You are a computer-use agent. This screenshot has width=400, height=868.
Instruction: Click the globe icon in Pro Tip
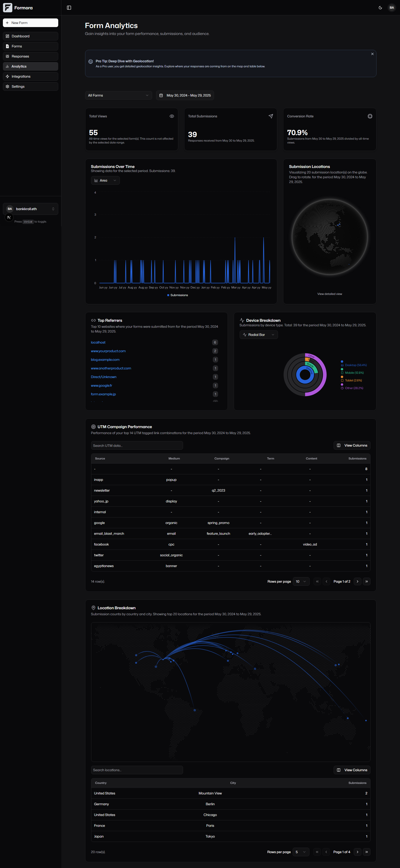pos(91,62)
